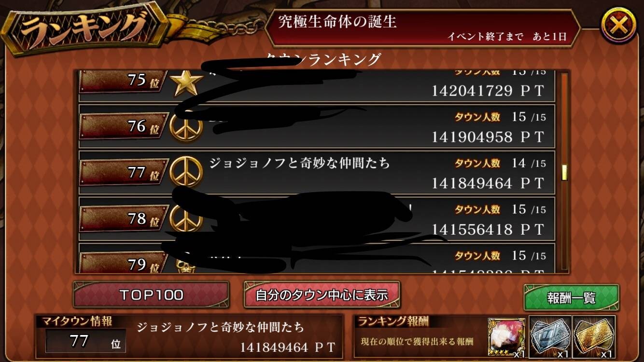
Task: Select the ジョジョノフと奇妙な仲間たち town row
Action: [317, 172]
